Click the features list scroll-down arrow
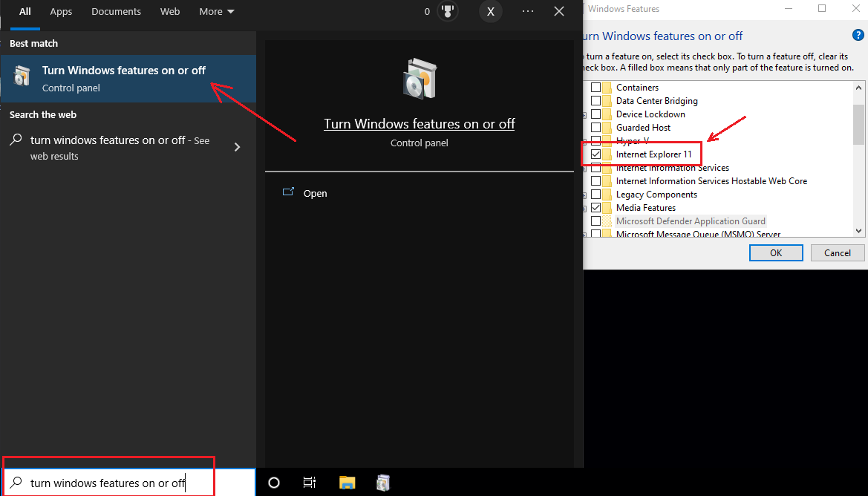The height and width of the screenshot is (496, 868). (x=858, y=231)
